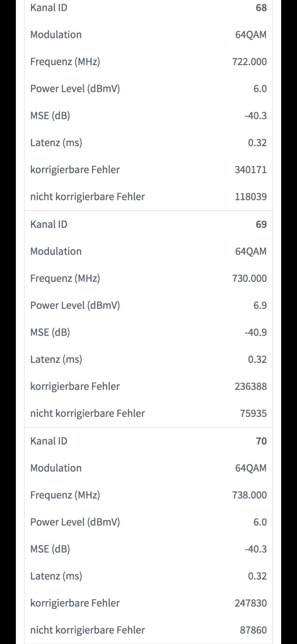Select the frequency value 730.000
Screen dimensions: 297x644
pos(249,278)
